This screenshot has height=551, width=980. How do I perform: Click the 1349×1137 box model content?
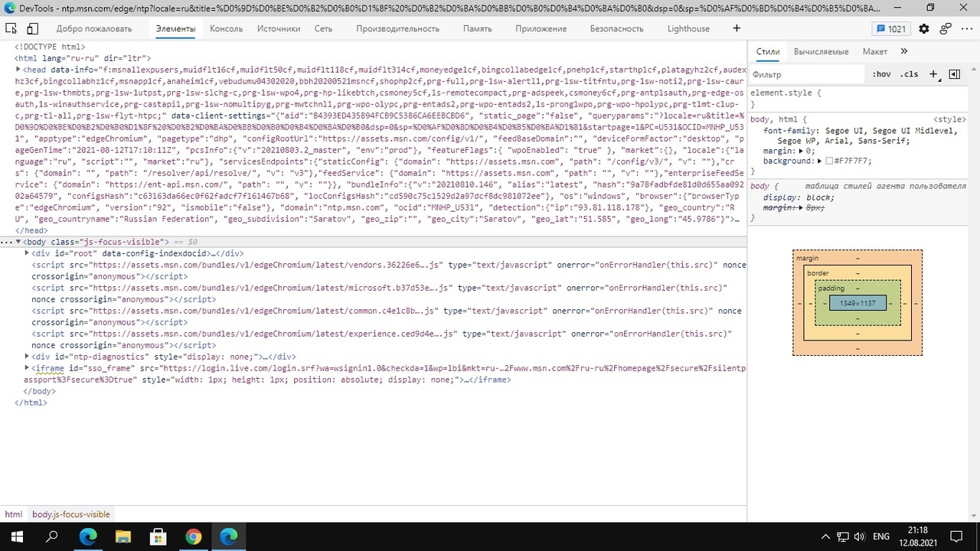coord(857,303)
